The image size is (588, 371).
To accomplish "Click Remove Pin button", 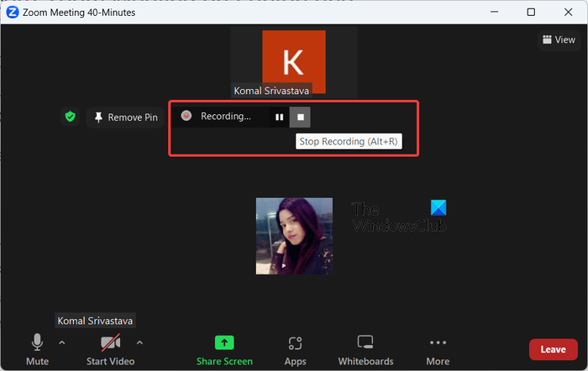I will coord(126,118).
